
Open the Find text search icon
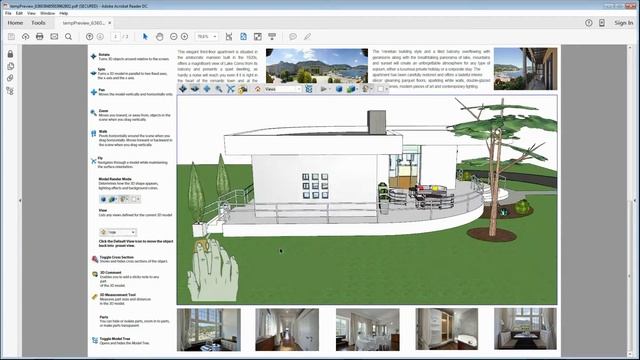[x=68, y=37]
